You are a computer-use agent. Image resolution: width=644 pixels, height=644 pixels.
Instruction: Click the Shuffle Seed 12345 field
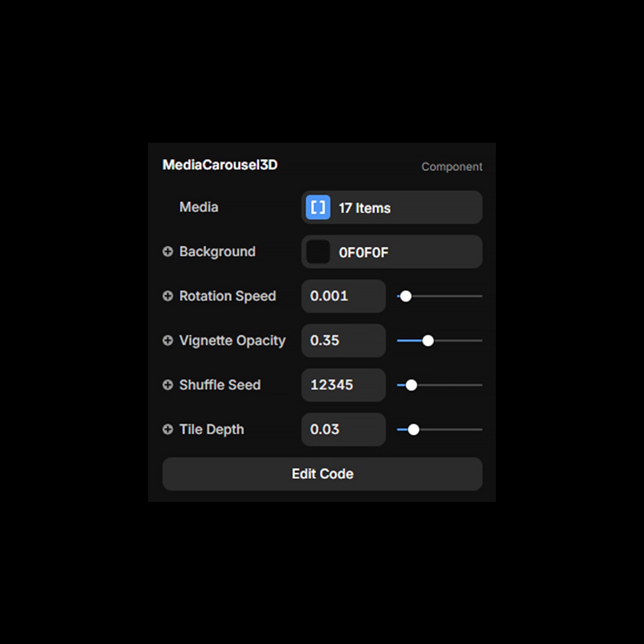pos(343,385)
